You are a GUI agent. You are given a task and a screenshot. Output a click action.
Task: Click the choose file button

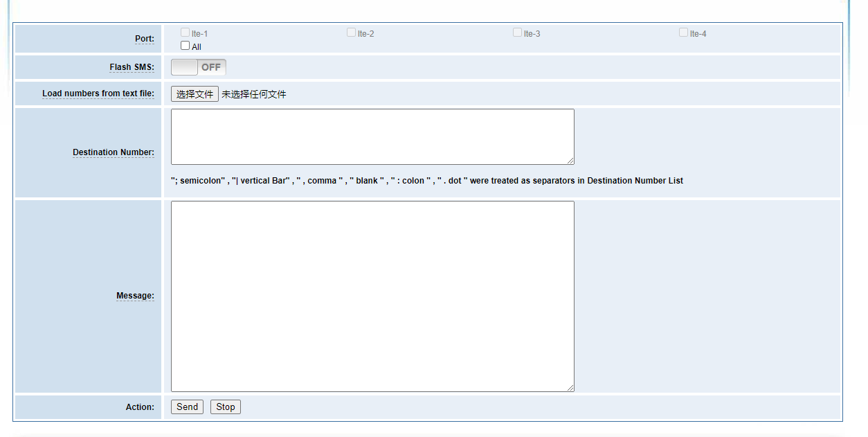pyautogui.click(x=195, y=94)
